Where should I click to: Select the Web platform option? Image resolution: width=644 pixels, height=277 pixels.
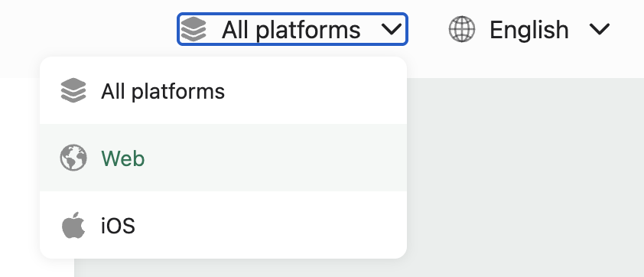click(223, 158)
